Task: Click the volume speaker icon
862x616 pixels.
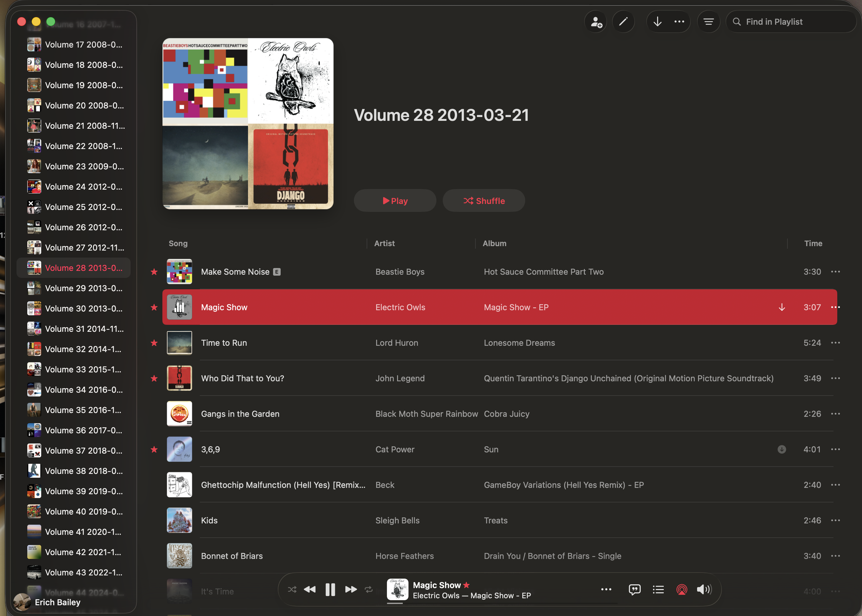Action: tap(704, 589)
